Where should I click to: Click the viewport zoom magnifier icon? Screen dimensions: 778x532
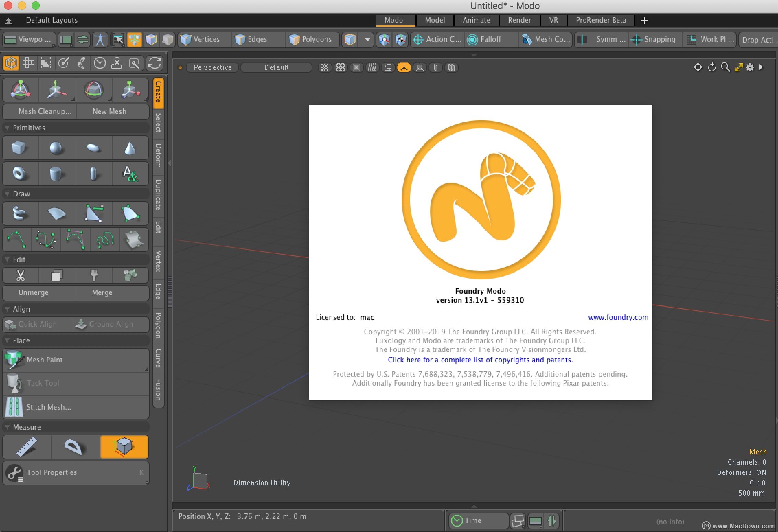(725, 67)
